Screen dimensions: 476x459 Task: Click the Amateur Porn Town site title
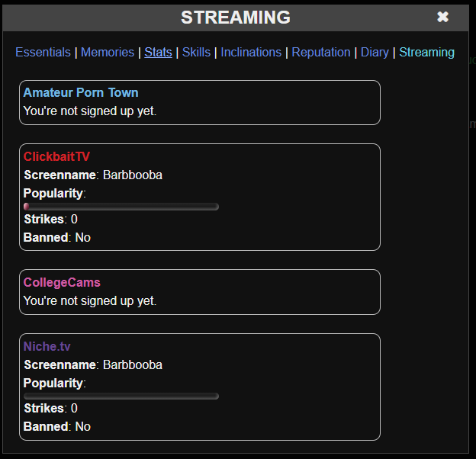tap(81, 92)
